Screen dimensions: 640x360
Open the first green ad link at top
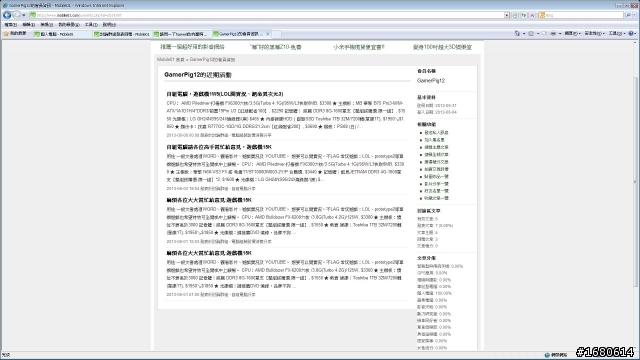pos(192,47)
